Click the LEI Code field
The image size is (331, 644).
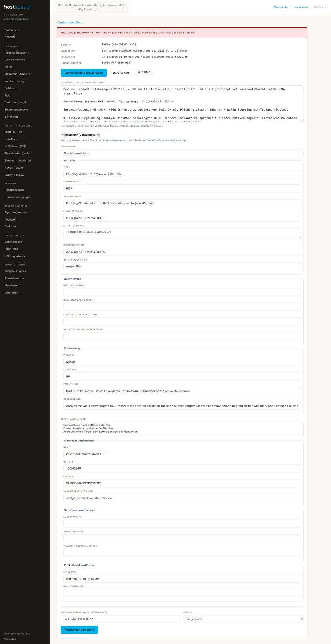(x=182, y=483)
